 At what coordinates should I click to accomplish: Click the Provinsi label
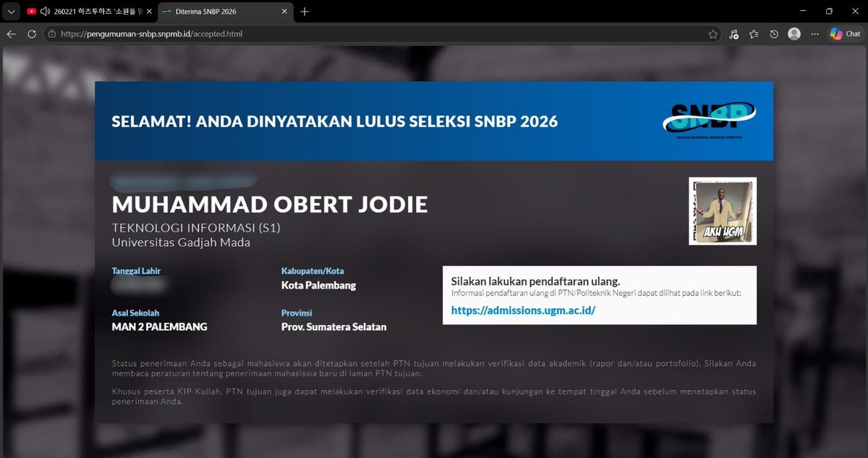(x=297, y=313)
